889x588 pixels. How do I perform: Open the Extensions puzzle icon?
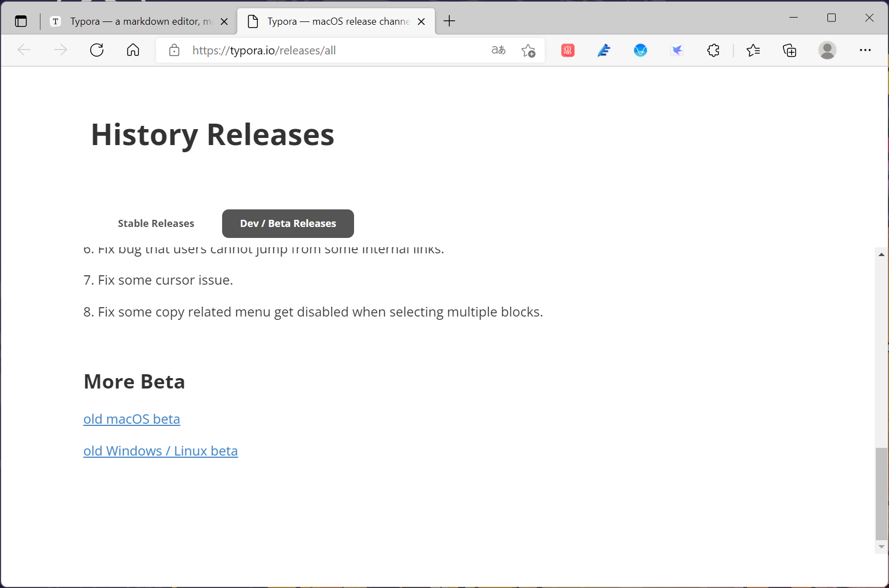tap(713, 51)
